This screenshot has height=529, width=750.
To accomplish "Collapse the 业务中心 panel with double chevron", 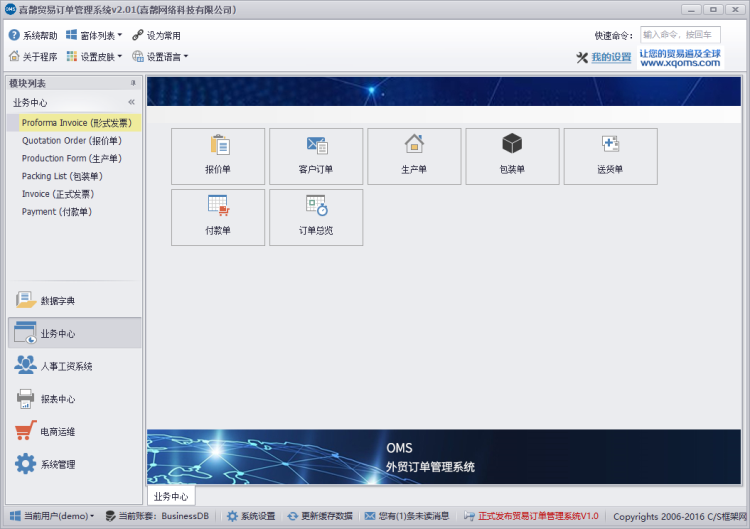I will click(x=132, y=103).
